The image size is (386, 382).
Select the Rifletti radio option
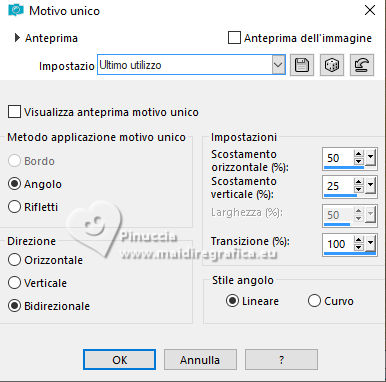coord(14,207)
